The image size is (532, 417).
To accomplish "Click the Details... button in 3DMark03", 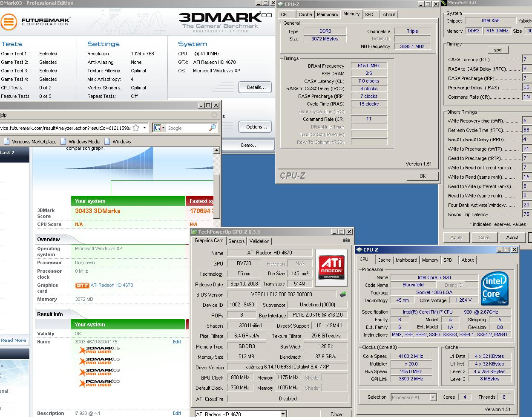I will click(x=256, y=87).
